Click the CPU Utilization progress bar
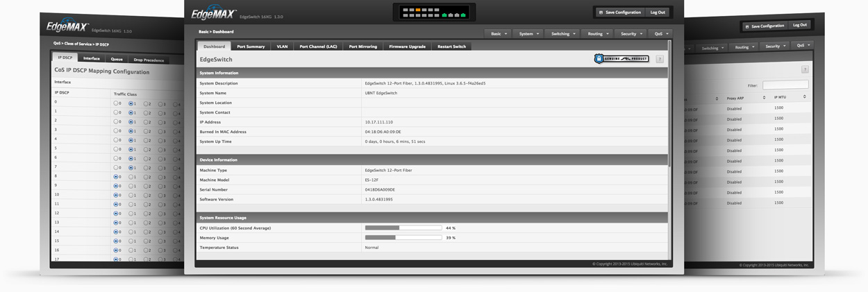The image size is (868, 292). click(x=403, y=227)
